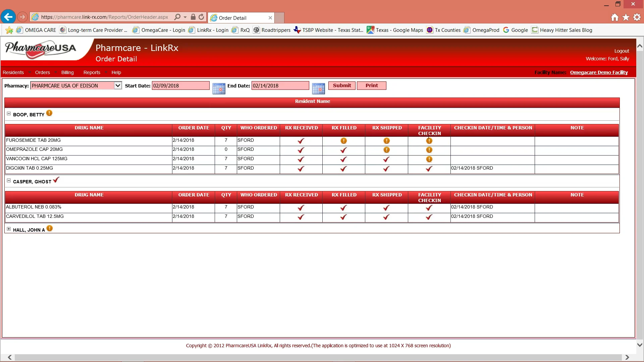The width and height of the screenshot is (644, 362).
Task: Click the Logout link
Action: click(622, 51)
